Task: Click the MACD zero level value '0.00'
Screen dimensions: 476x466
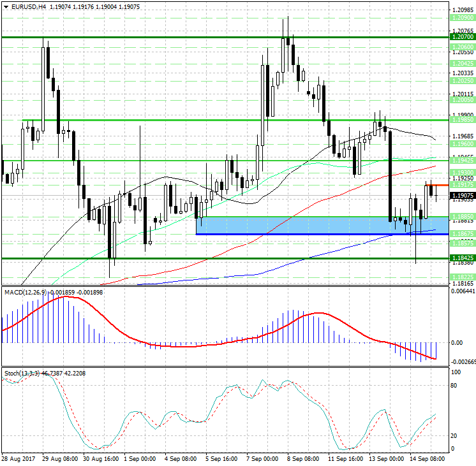Action: (x=457, y=343)
